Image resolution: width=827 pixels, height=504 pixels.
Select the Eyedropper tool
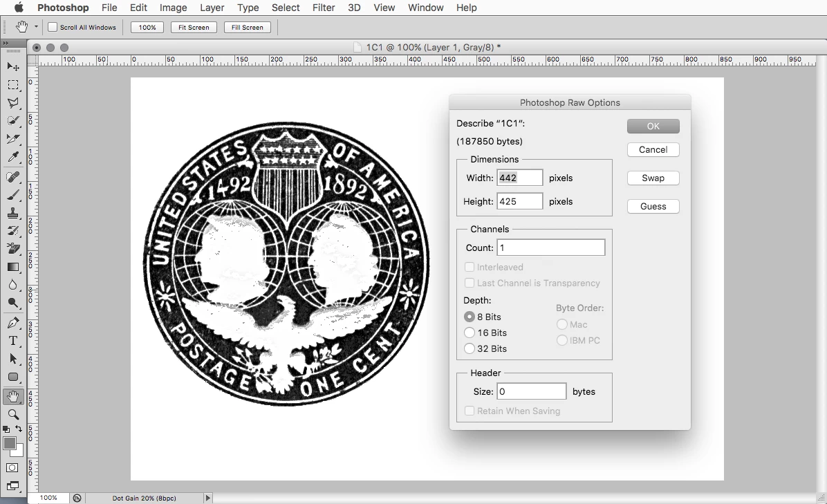click(x=13, y=156)
